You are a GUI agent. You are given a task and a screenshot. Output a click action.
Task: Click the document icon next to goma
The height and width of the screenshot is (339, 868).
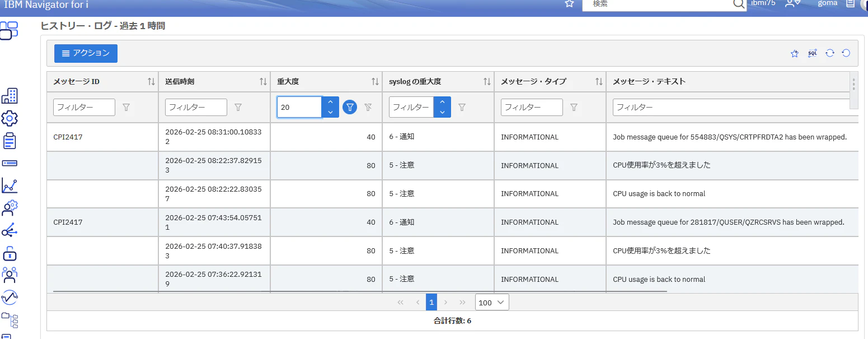coord(850,3)
